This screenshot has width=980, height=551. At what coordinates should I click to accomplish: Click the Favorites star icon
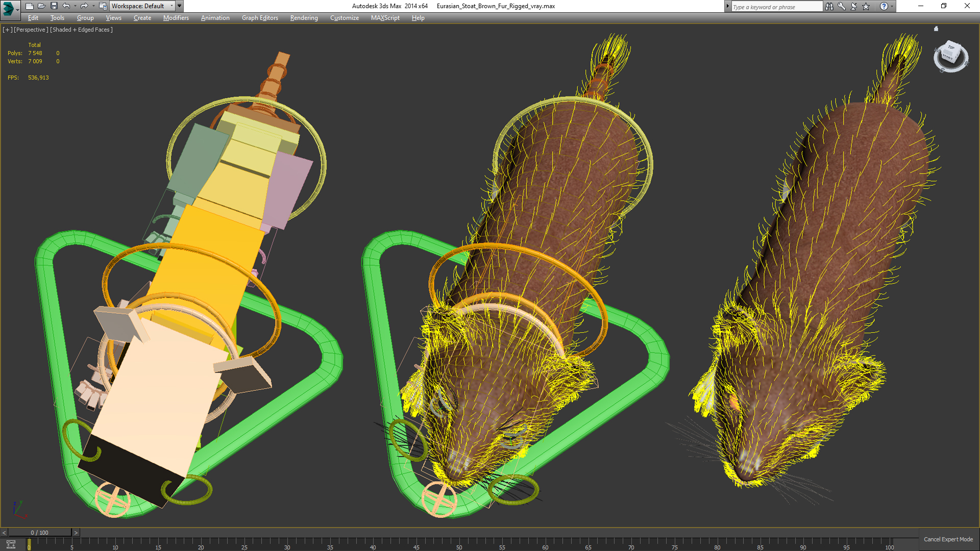tap(866, 6)
